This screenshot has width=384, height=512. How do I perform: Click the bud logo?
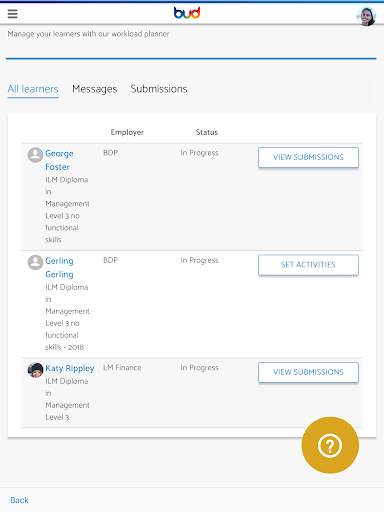coord(187,13)
